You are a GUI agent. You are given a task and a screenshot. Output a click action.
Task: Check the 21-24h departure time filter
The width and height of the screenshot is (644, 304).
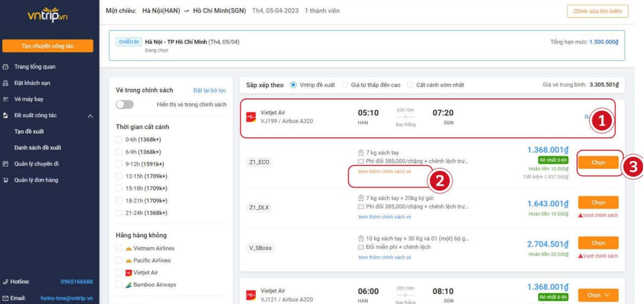pyautogui.click(x=119, y=213)
